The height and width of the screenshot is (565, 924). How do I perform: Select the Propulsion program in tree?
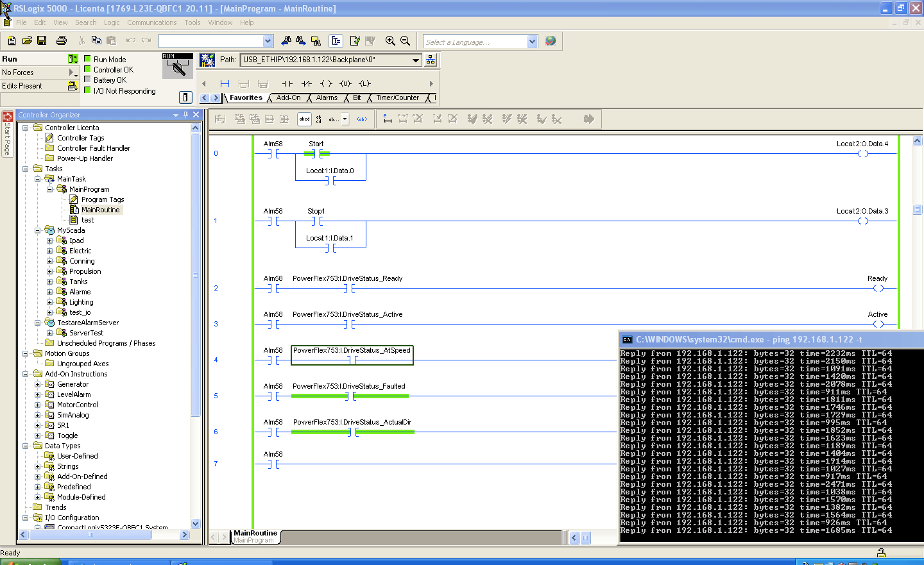pyautogui.click(x=85, y=271)
